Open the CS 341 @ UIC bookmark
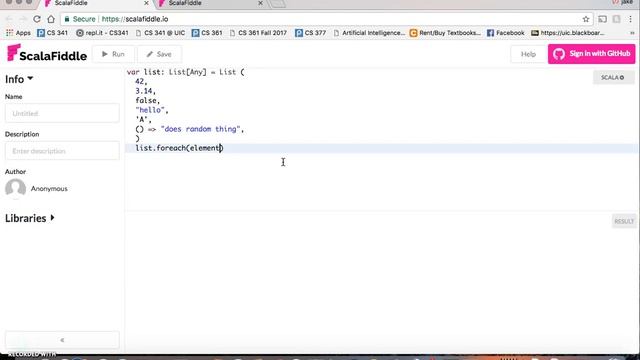640x360 pixels. [x=160, y=33]
